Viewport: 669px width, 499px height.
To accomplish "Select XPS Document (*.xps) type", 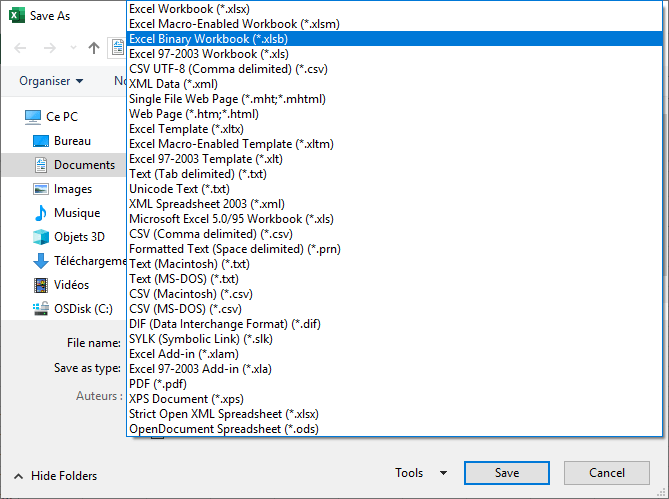I will pyautogui.click(x=394, y=399).
